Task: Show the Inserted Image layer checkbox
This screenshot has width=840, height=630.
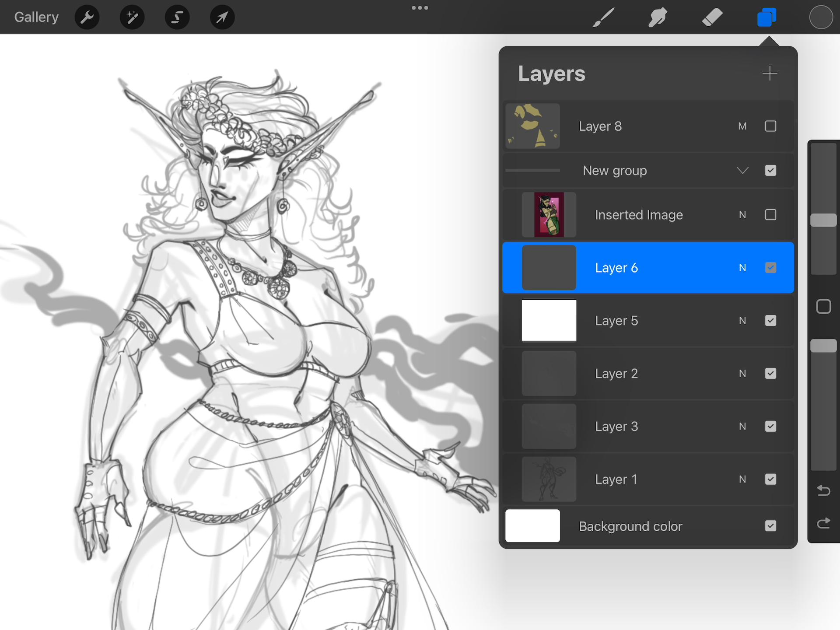Action: pyautogui.click(x=770, y=215)
